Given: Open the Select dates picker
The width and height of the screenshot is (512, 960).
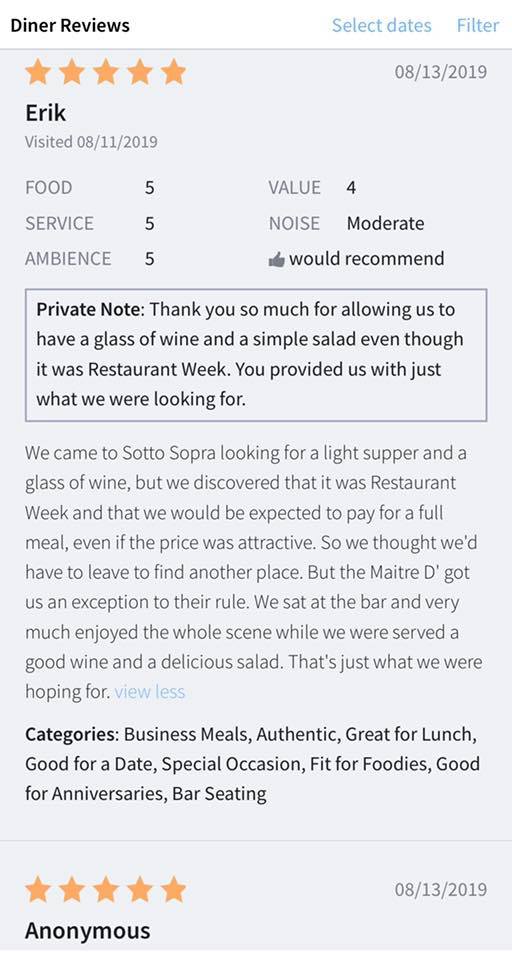Looking at the screenshot, I should [382, 25].
